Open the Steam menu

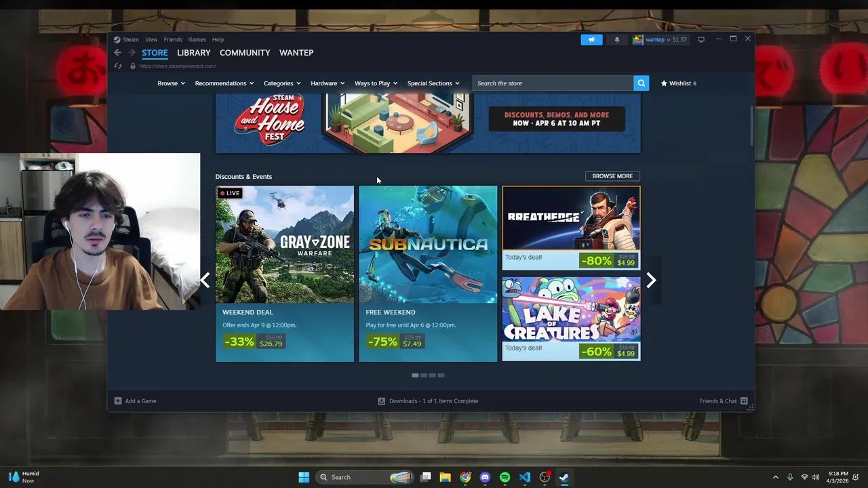130,39
